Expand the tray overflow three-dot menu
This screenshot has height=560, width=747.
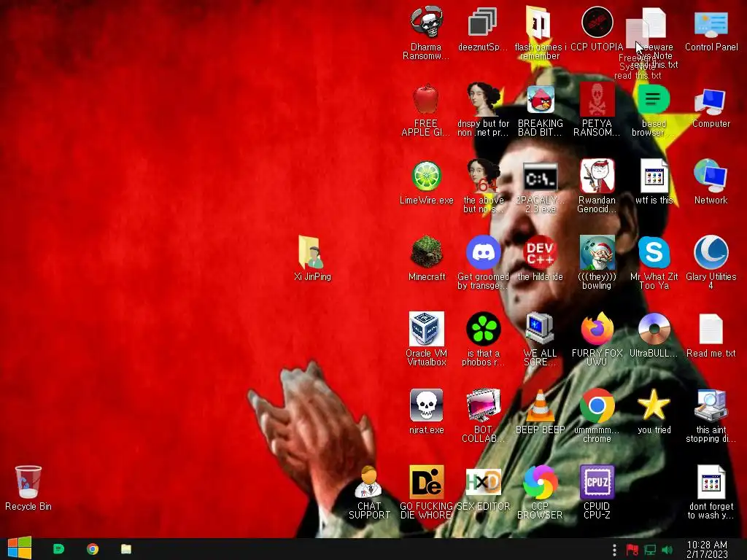tap(614, 550)
